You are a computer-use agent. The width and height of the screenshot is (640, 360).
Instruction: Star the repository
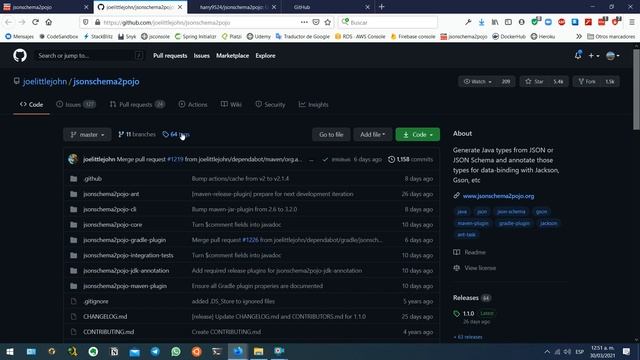click(534, 82)
